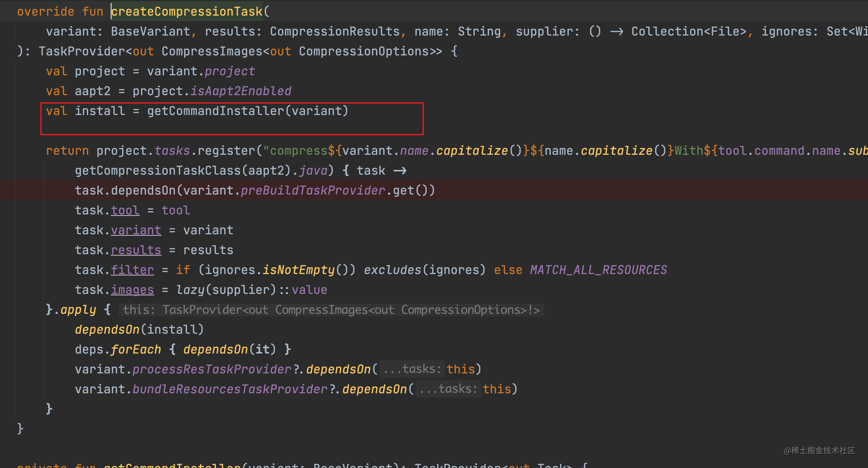Click underlined 'results' property of task
The width and height of the screenshot is (868, 468).
tap(136, 250)
